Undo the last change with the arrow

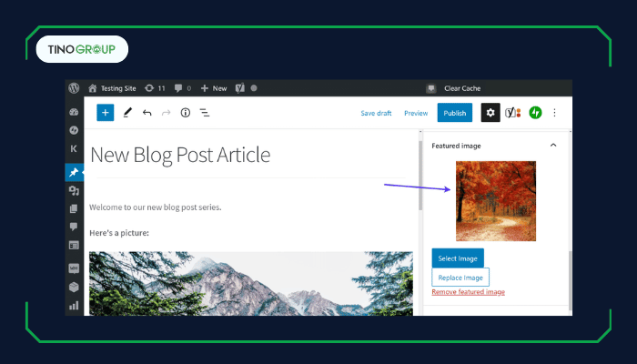[x=147, y=113]
